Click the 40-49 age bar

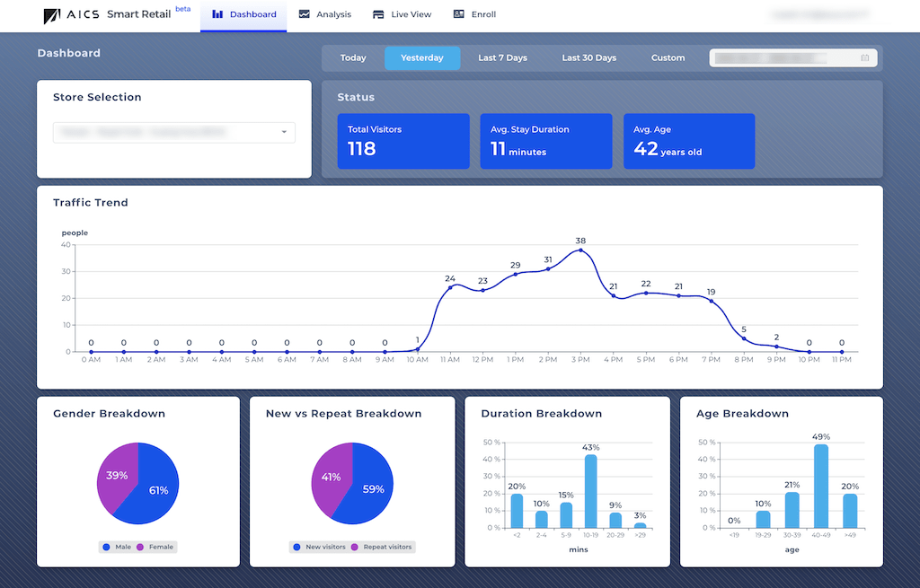point(821,486)
